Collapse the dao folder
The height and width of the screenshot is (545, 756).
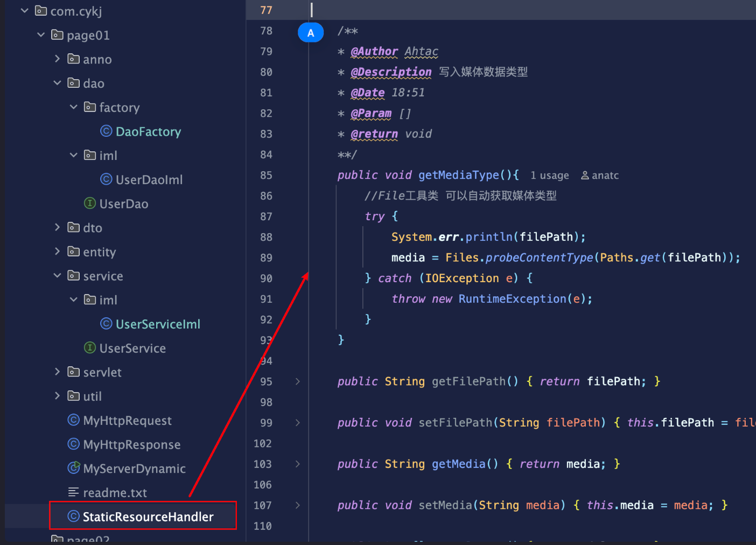point(57,83)
